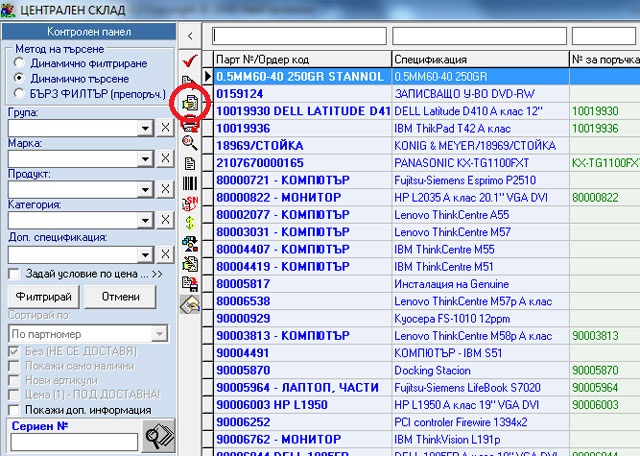Click the red SN serial number icon
Viewport: 640px width, 456px height.
190,203
